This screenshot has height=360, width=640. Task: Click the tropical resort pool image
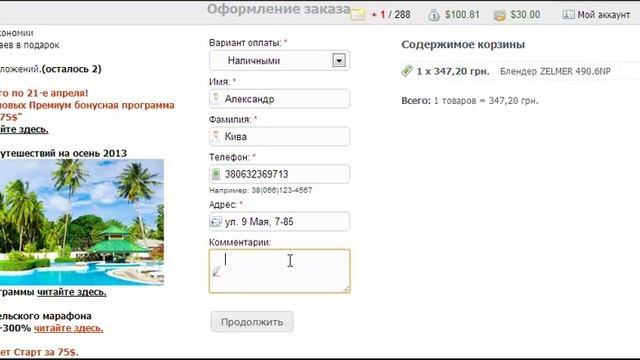click(82, 222)
